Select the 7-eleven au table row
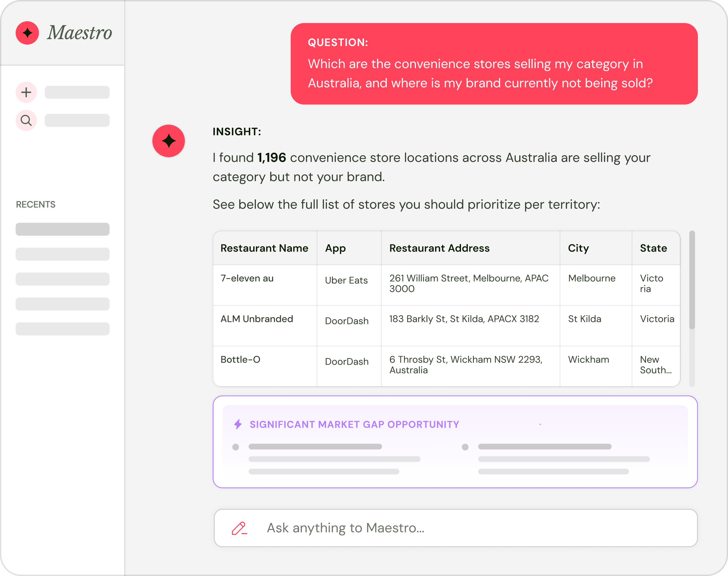Viewport: 728px width, 576px height. 447,285
